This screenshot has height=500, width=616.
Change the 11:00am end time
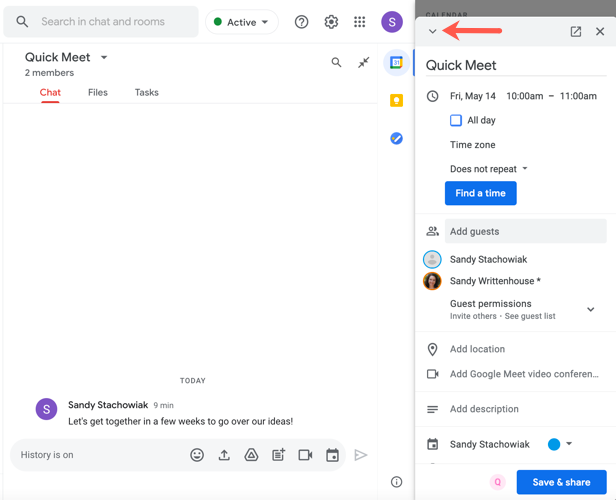coord(578,96)
